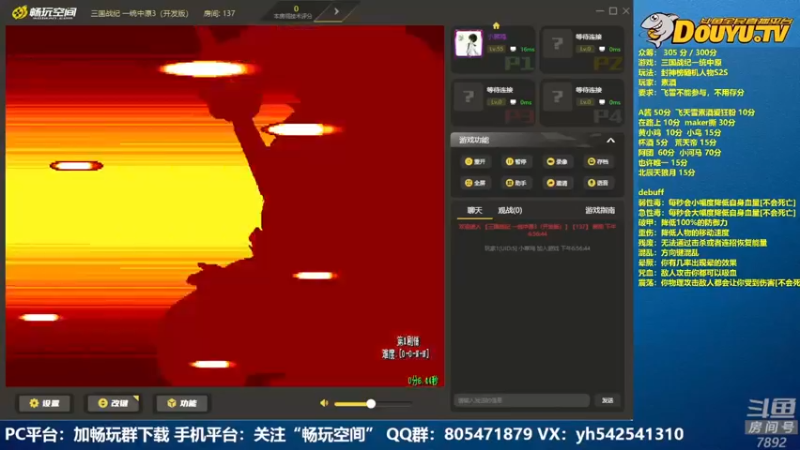Mute audio with the speaker icon

click(324, 403)
